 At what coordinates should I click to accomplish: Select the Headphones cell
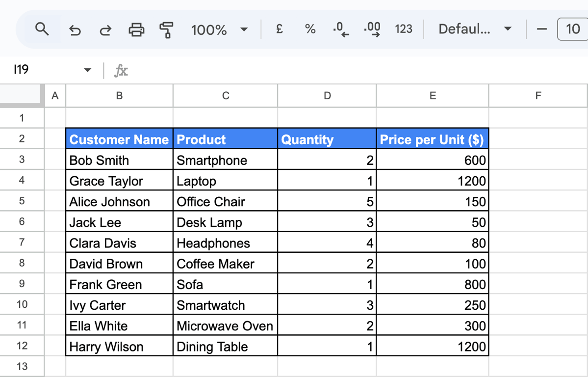click(x=226, y=242)
